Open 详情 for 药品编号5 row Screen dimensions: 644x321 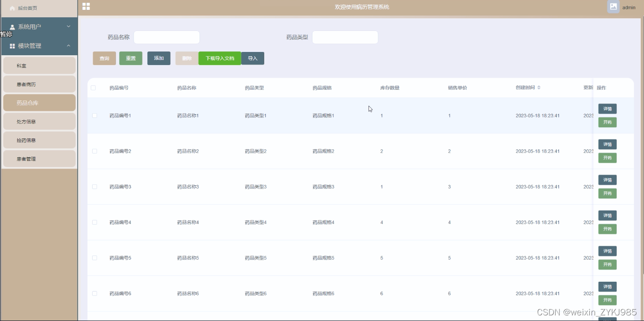(608, 251)
